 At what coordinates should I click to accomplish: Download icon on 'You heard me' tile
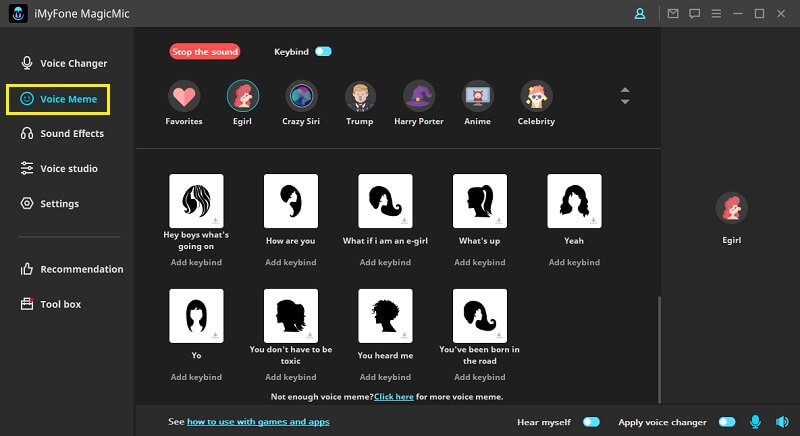coord(404,336)
